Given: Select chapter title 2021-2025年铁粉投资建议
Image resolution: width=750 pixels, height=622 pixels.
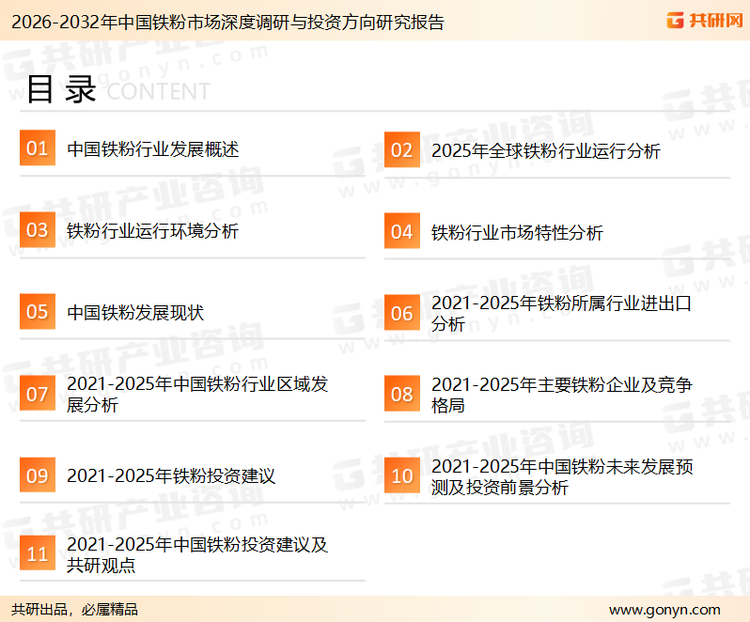Looking at the screenshot, I should (171, 476).
